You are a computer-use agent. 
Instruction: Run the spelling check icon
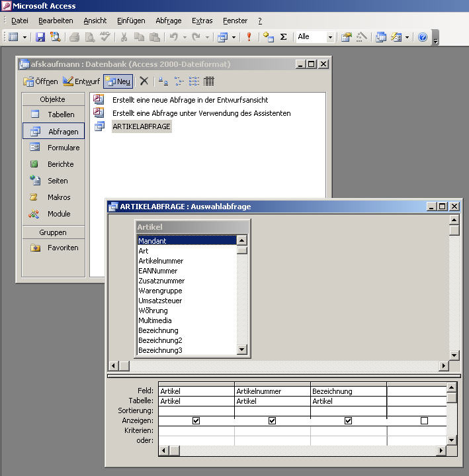click(x=105, y=37)
